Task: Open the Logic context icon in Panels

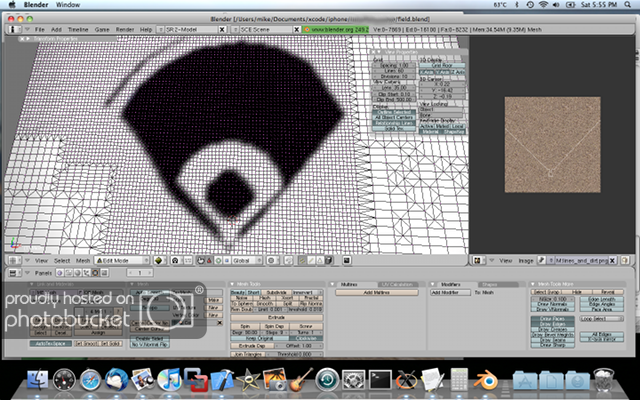Action: tap(60, 273)
